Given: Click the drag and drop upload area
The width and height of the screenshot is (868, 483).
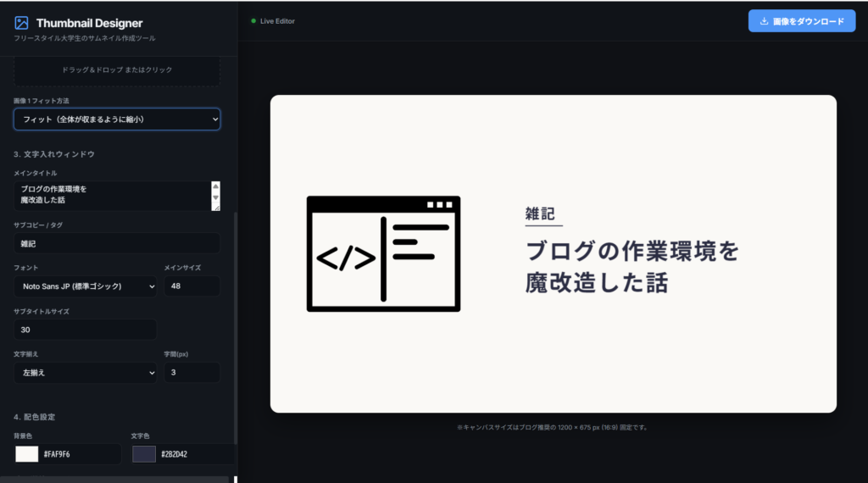Looking at the screenshot, I should tap(117, 70).
